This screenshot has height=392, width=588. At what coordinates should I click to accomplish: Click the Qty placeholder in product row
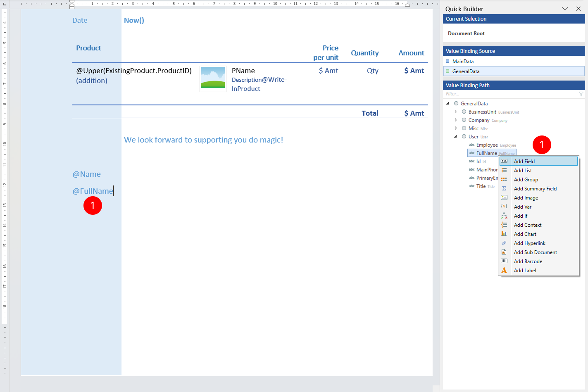coord(373,71)
